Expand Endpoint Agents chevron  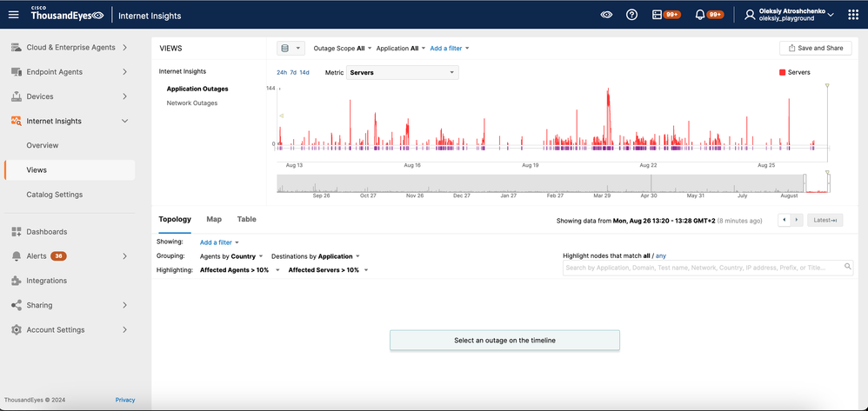click(124, 72)
